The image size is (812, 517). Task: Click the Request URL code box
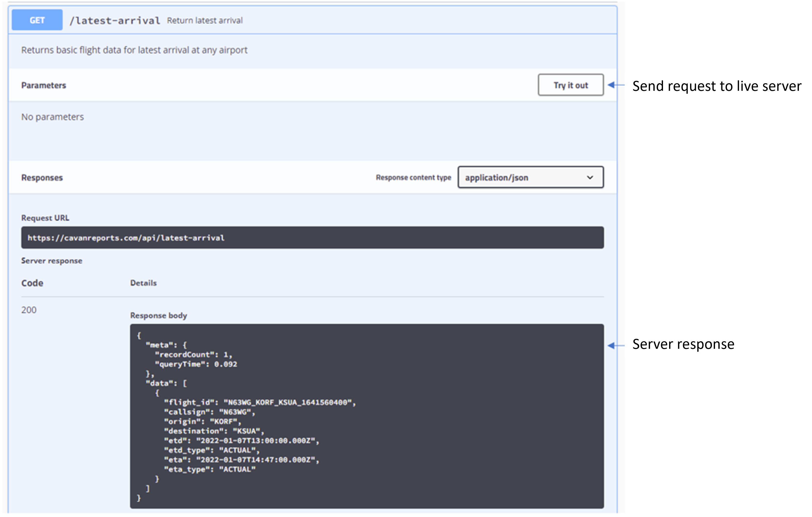coord(312,238)
